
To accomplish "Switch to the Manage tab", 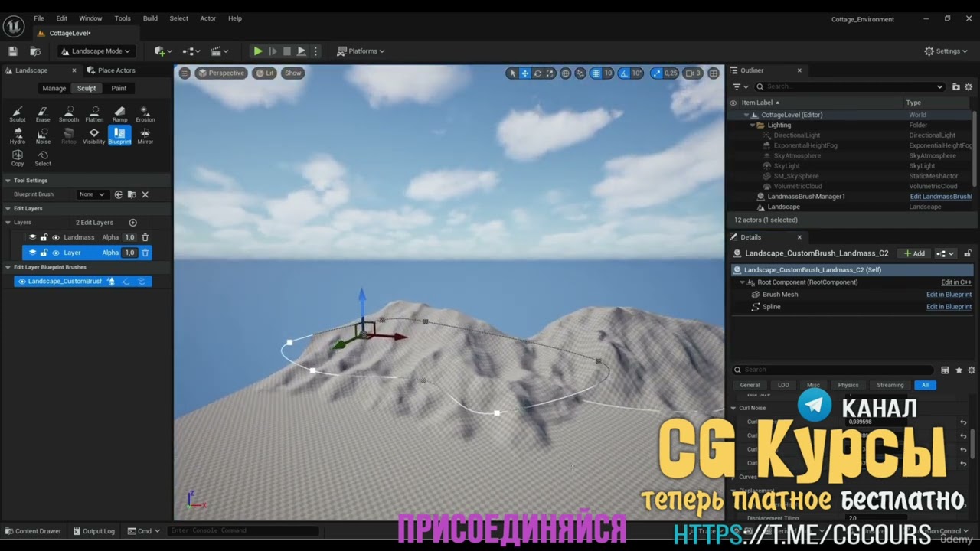I will click(54, 89).
